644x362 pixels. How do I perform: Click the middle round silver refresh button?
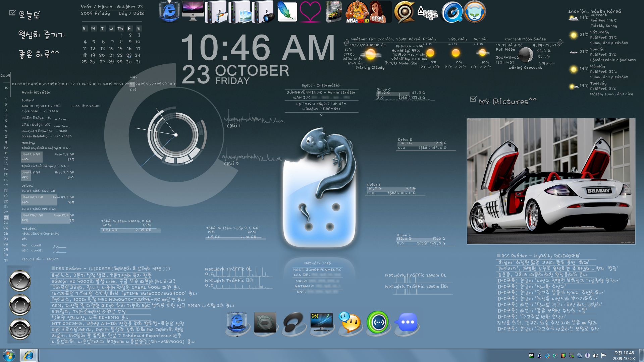[20, 305]
